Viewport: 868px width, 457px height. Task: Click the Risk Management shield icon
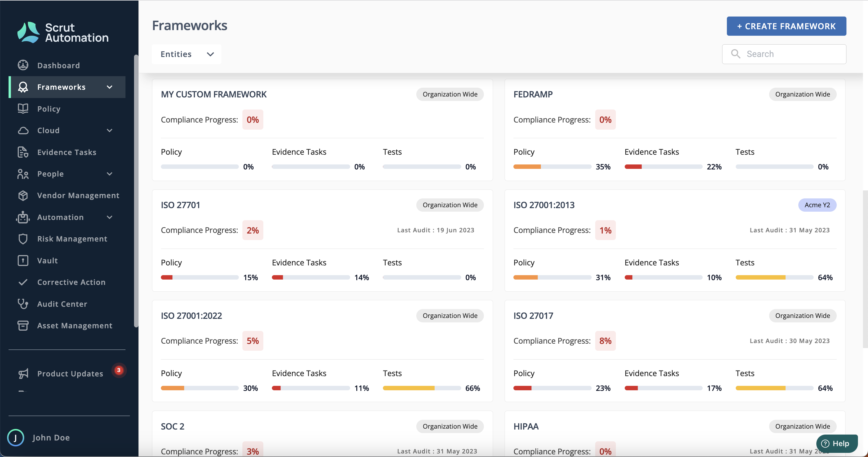tap(23, 239)
